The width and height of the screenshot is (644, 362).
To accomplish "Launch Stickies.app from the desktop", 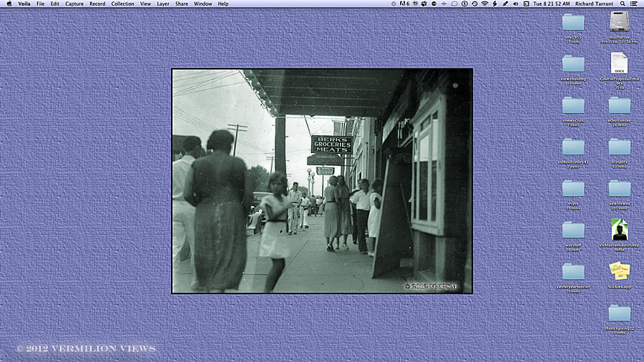I will 620,271.
